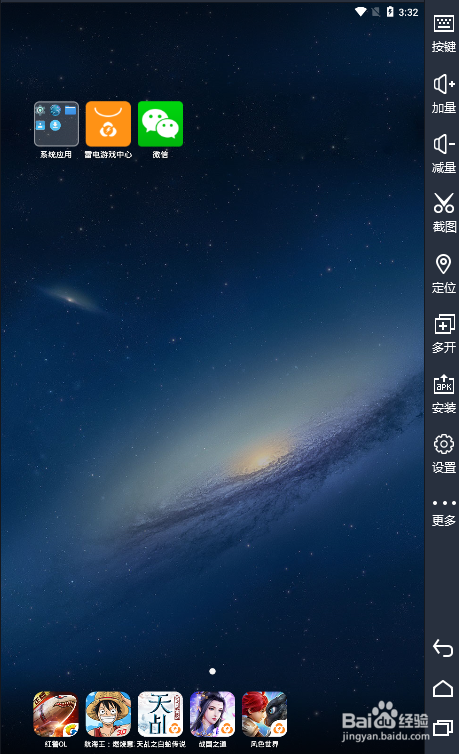459x754 pixels.
Task: Open the 多开 multi-instance tool
Action: click(443, 334)
